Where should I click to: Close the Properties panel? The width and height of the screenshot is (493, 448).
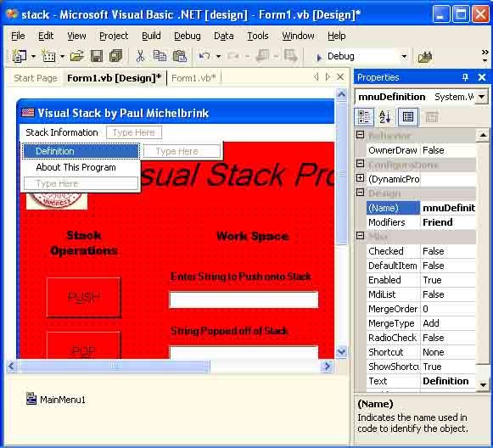click(x=482, y=77)
